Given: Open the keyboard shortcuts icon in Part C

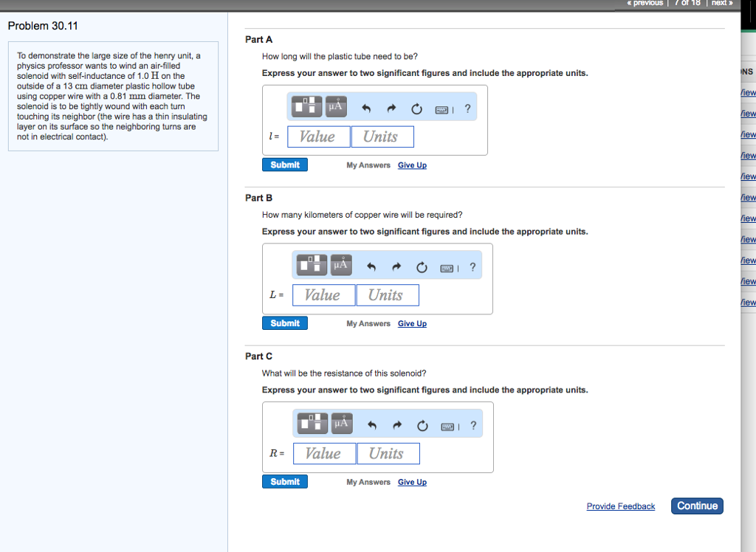Looking at the screenshot, I should [447, 424].
